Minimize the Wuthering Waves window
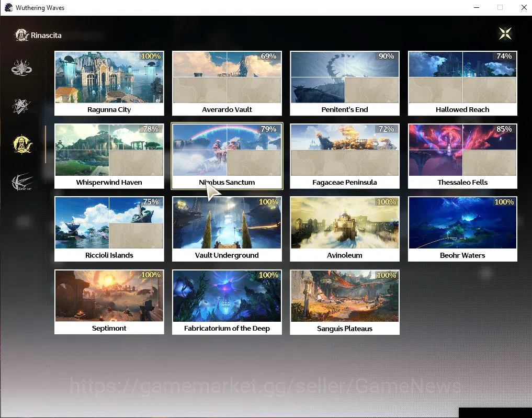The height and width of the screenshot is (418, 532). tap(477, 7)
